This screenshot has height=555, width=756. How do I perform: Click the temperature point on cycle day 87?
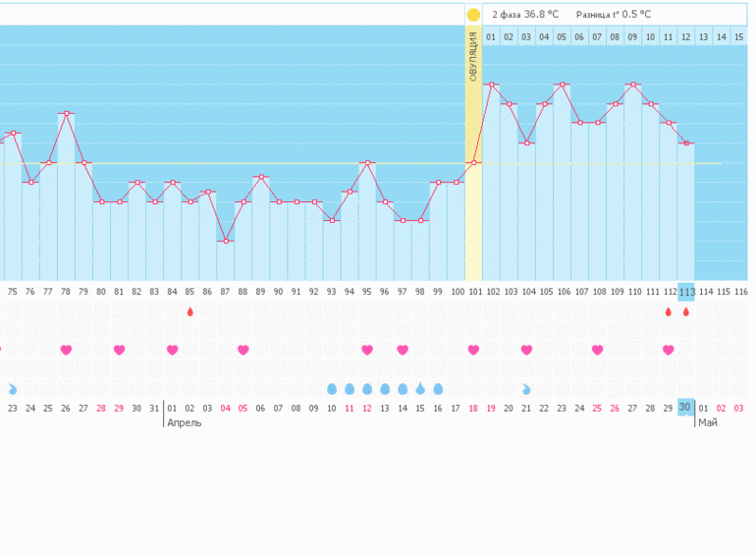pyautogui.click(x=225, y=241)
